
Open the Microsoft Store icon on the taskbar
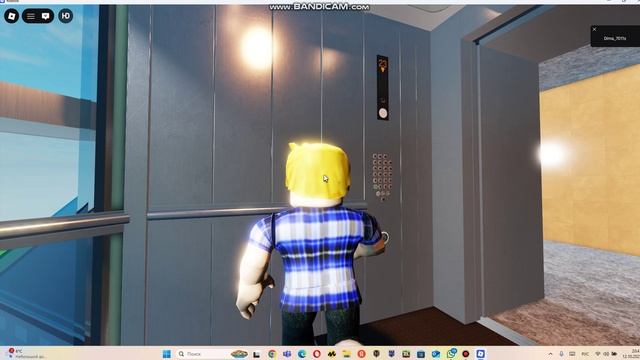[421, 354]
